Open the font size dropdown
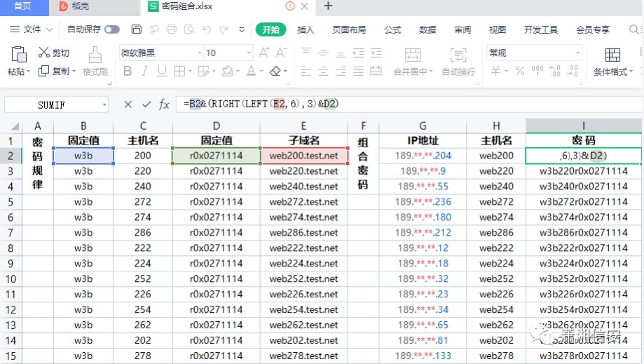Viewport: 644px width, 364px height. (x=249, y=53)
